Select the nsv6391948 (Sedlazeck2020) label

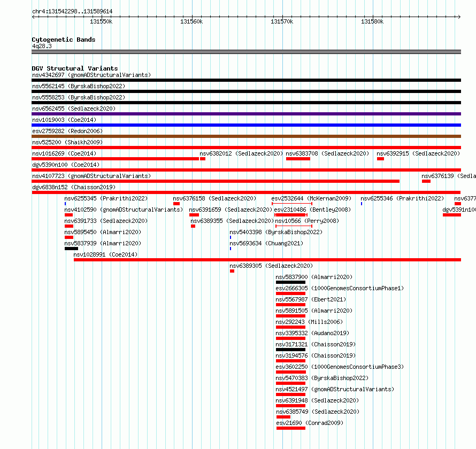point(317,400)
